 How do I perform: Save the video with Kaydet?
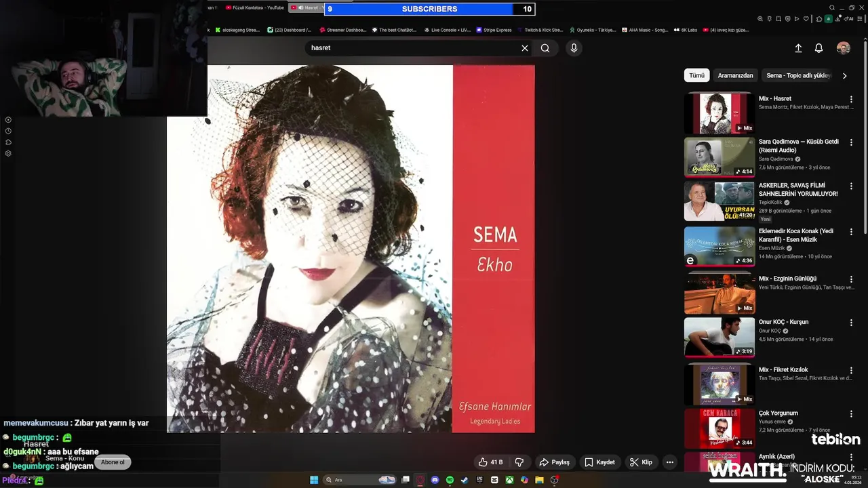[599, 462]
